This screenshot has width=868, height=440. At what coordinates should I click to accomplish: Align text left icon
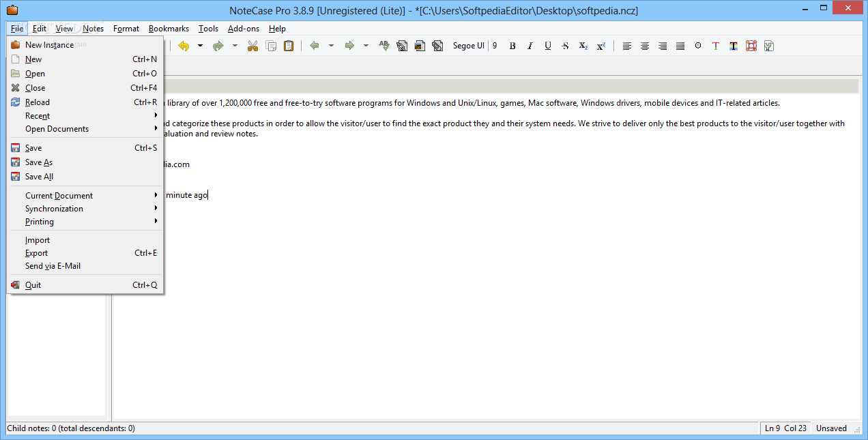pos(627,46)
